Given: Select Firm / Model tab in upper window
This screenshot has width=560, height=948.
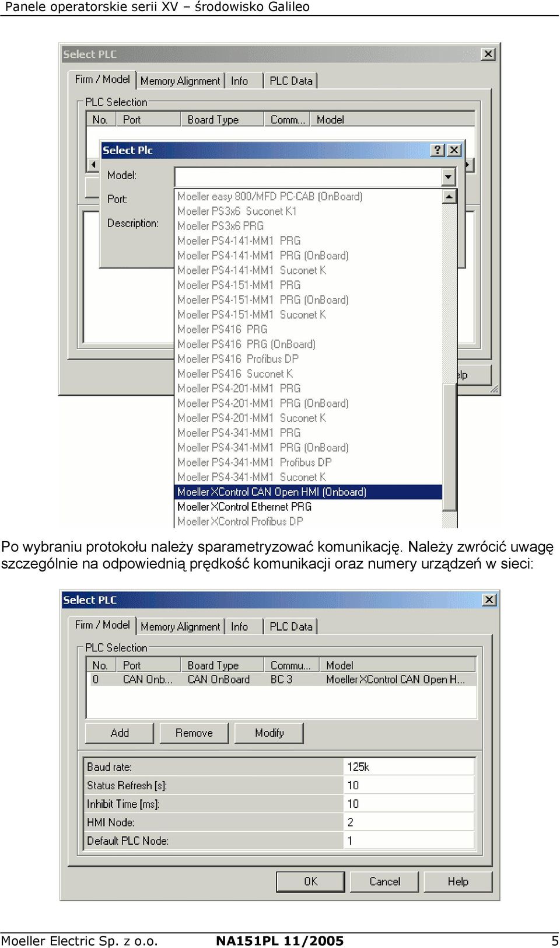Looking at the screenshot, I should coord(103,79).
